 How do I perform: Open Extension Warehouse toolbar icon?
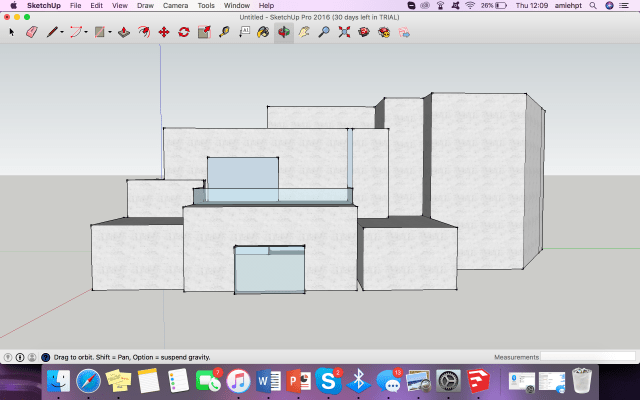[x=384, y=32]
